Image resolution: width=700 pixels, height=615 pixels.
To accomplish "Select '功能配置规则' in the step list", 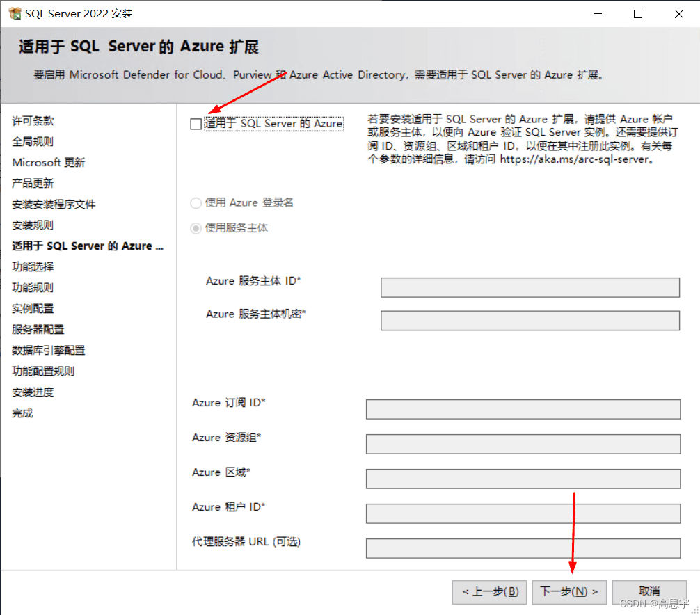I will 43,372.
